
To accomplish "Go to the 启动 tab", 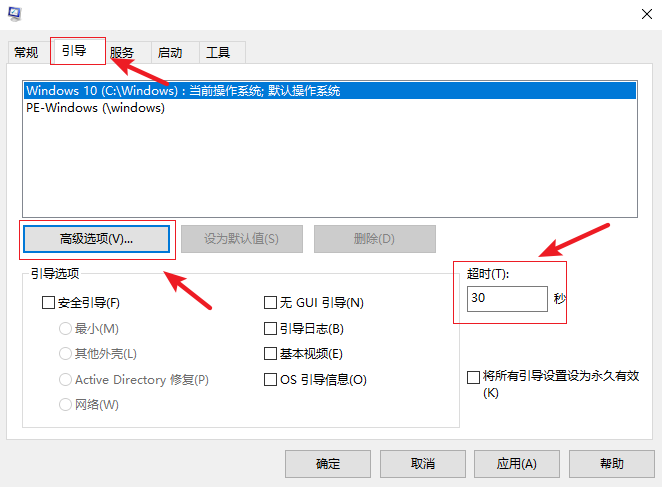I will pyautogui.click(x=170, y=52).
